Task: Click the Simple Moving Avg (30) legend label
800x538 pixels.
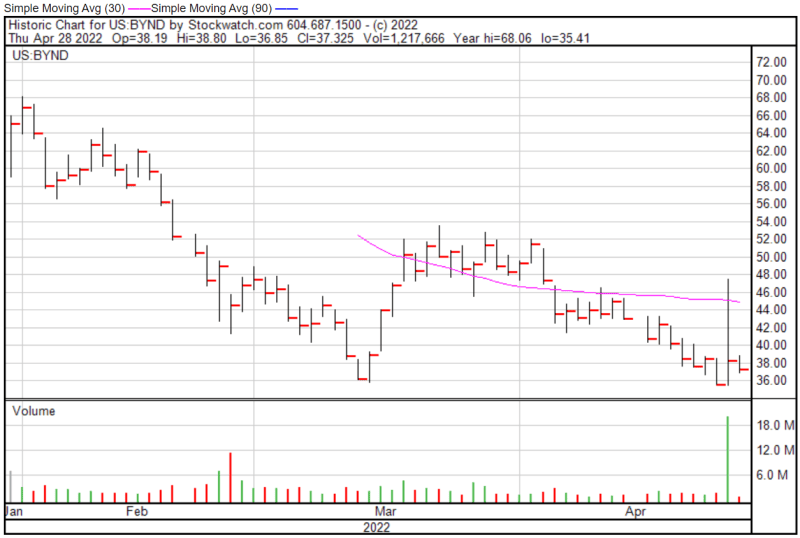Action: 64,8
